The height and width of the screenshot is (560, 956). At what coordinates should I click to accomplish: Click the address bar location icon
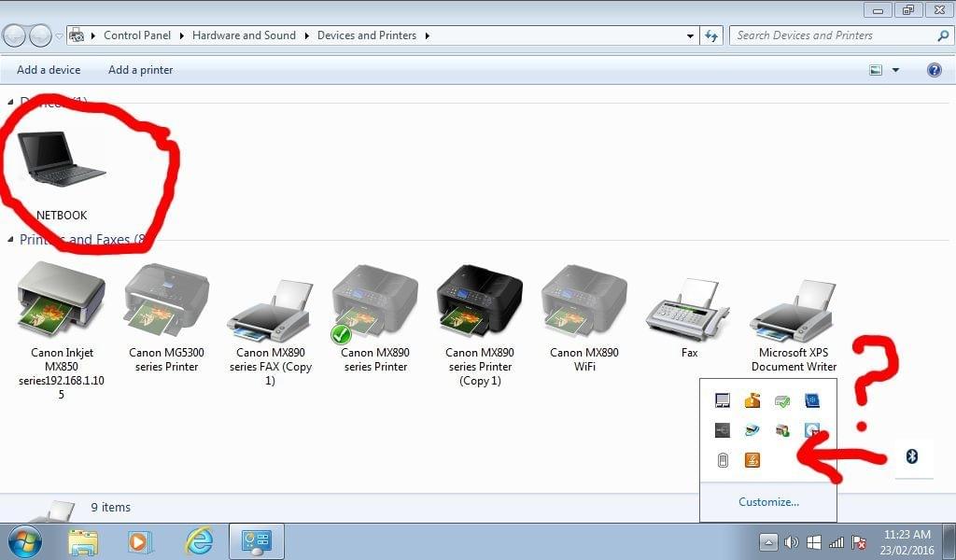coord(77,36)
